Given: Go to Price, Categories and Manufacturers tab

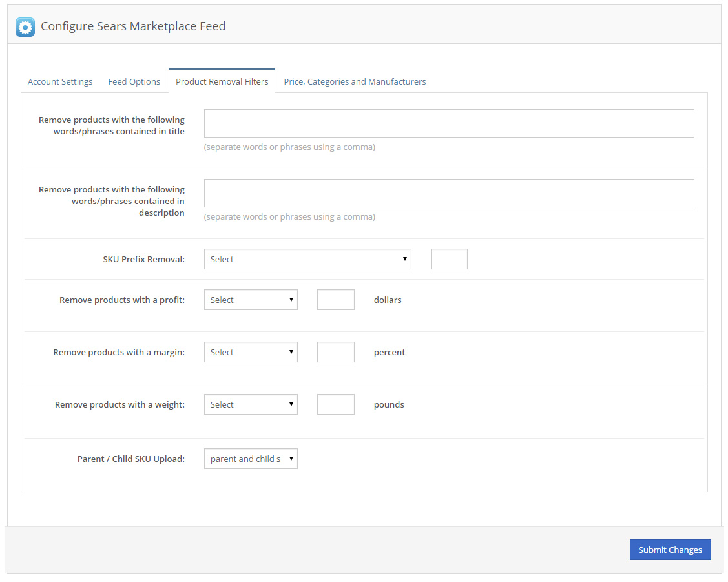Looking at the screenshot, I should (x=355, y=81).
